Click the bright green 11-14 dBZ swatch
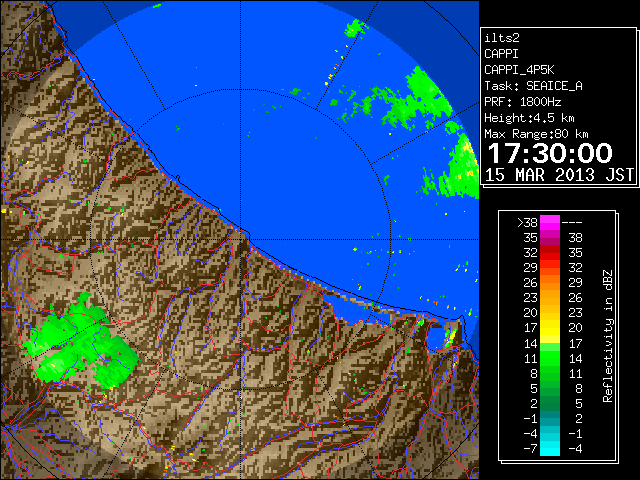This screenshot has height=480, width=640. (550, 358)
